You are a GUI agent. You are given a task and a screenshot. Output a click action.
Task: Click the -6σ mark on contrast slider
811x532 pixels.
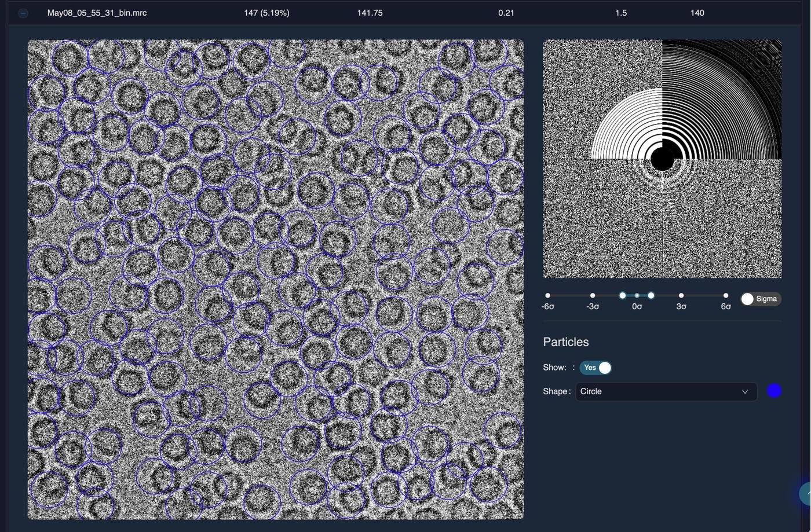(548, 295)
